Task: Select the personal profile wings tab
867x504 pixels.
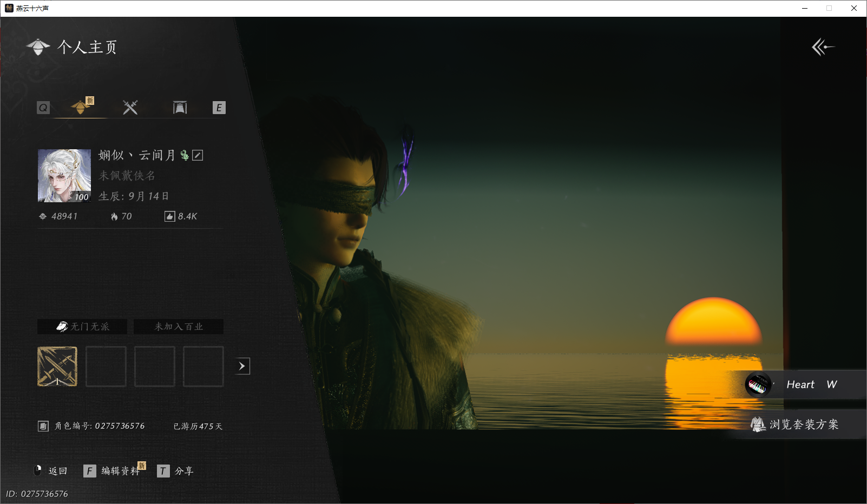Action: pyautogui.click(x=81, y=107)
